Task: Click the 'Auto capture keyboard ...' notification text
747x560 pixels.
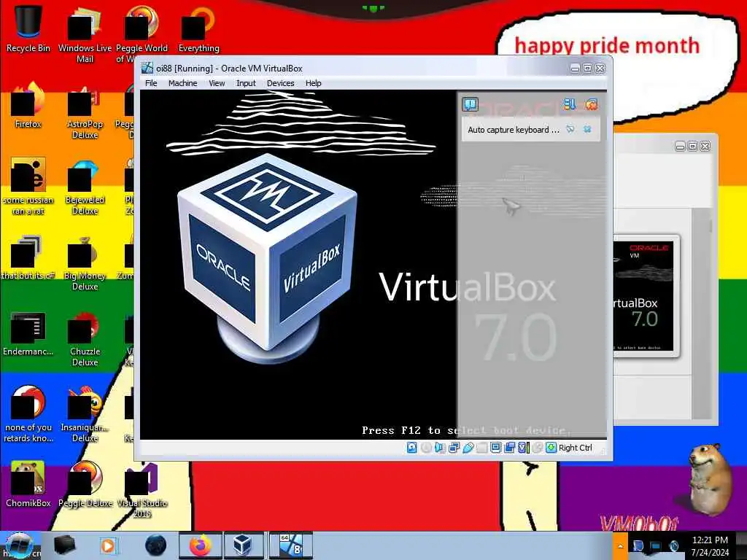Action: coord(514,130)
